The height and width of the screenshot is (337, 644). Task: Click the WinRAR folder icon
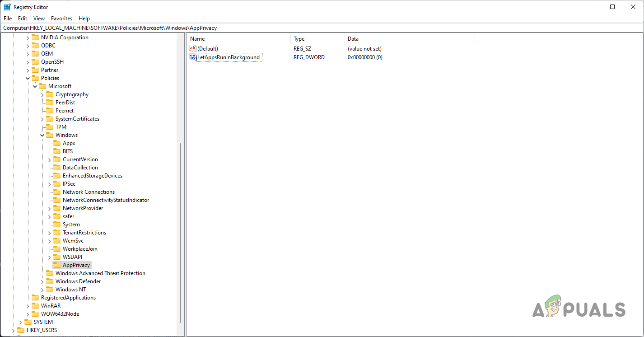click(35, 306)
